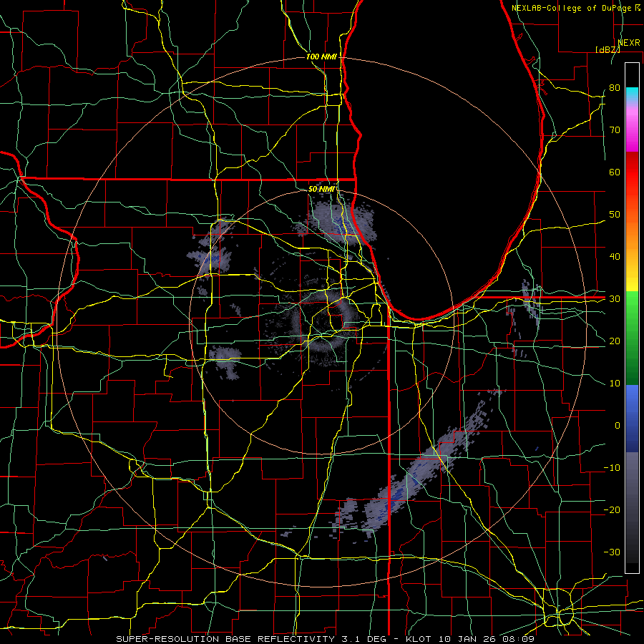Viewport: 644px width, 644px height.
Task: Click the '50 NMI' range ring label
Action: tap(321, 189)
